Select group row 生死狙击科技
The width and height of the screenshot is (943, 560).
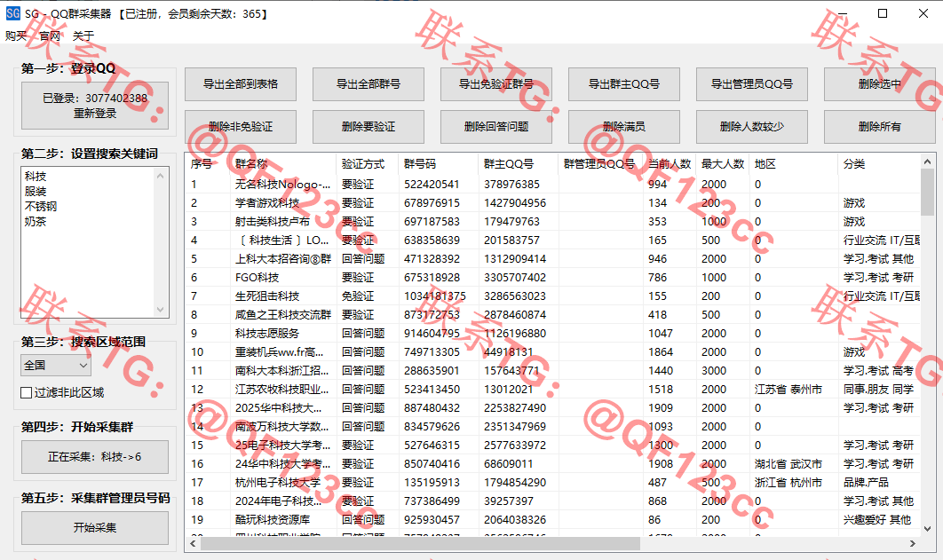(x=553, y=296)
